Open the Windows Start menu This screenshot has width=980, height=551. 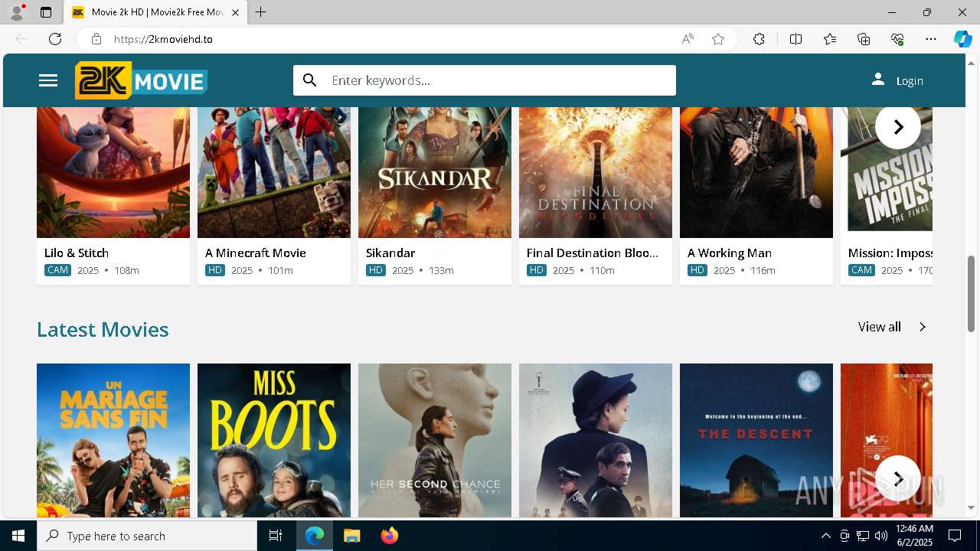(x=18, y=536)
